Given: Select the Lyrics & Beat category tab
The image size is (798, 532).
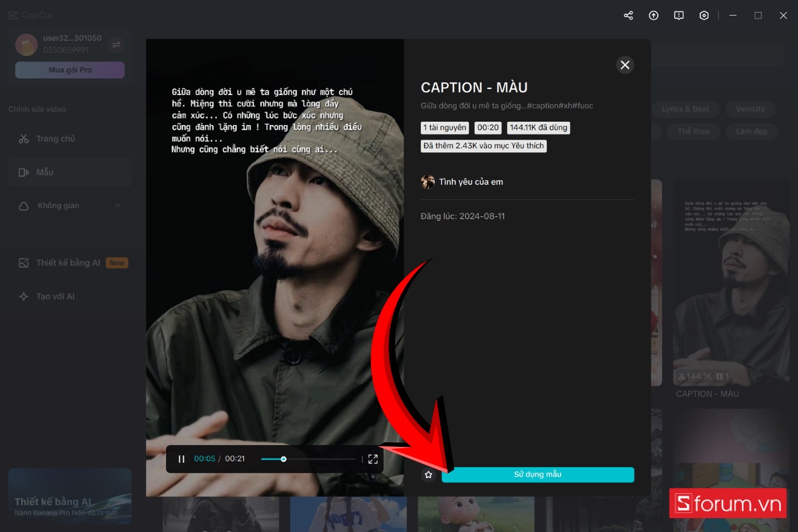Looking at the screenshot, I should (x=686, y=109).
